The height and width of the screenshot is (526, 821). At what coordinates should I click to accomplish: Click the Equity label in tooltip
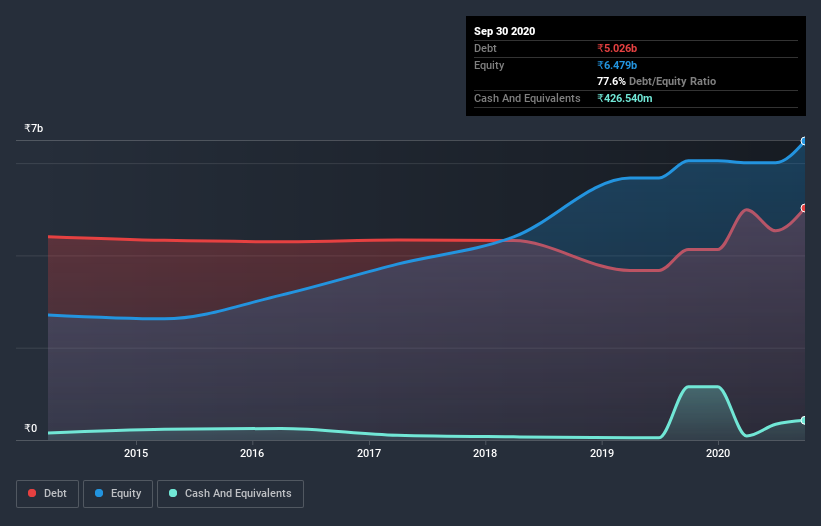click(x=489, y=65)
